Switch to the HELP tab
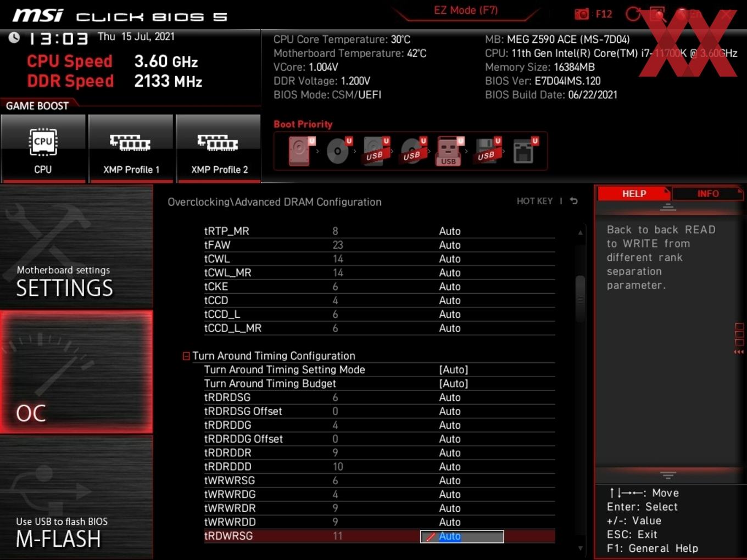 (634, 193)
